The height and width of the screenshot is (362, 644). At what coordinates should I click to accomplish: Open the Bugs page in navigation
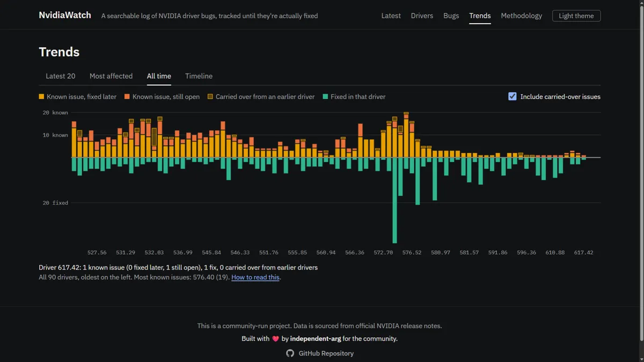(x=451, y=16)
